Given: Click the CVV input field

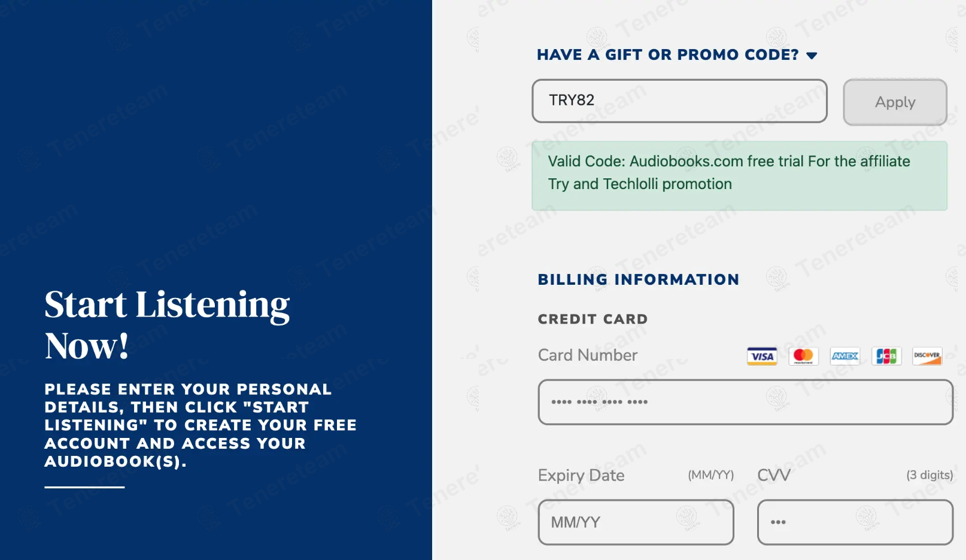Looking at the screenshot, I should pos(855,522).
